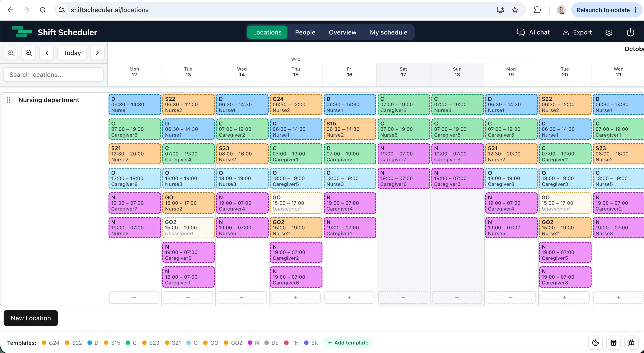Open the My schedule tab

click(389, 32)
